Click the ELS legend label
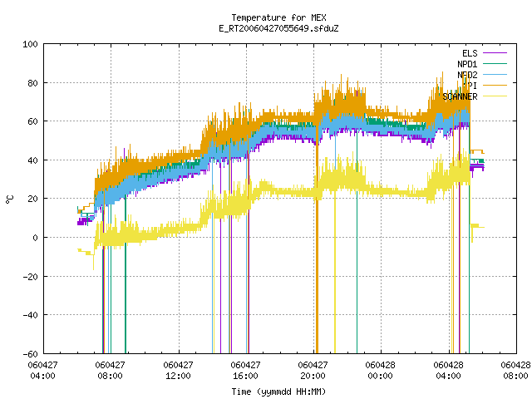The image size is (532, 399). coord(470,53)
